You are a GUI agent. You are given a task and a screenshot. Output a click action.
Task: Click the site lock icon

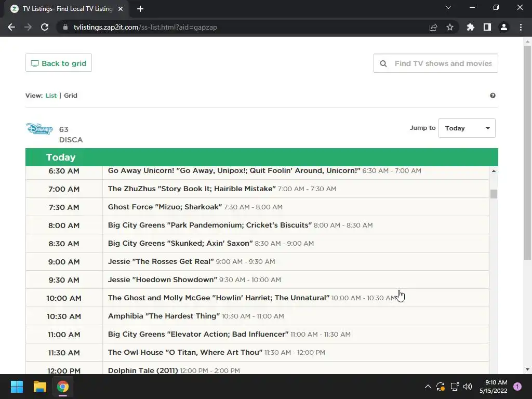65,27
